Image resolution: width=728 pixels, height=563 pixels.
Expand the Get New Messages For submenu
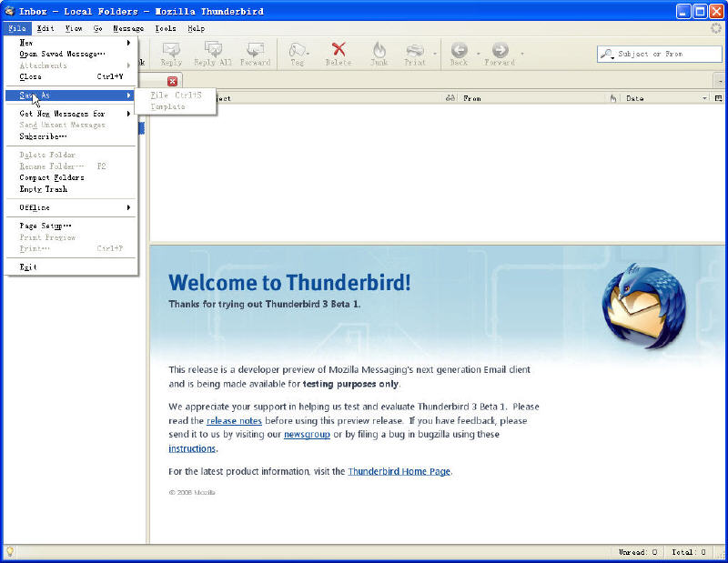128,114
